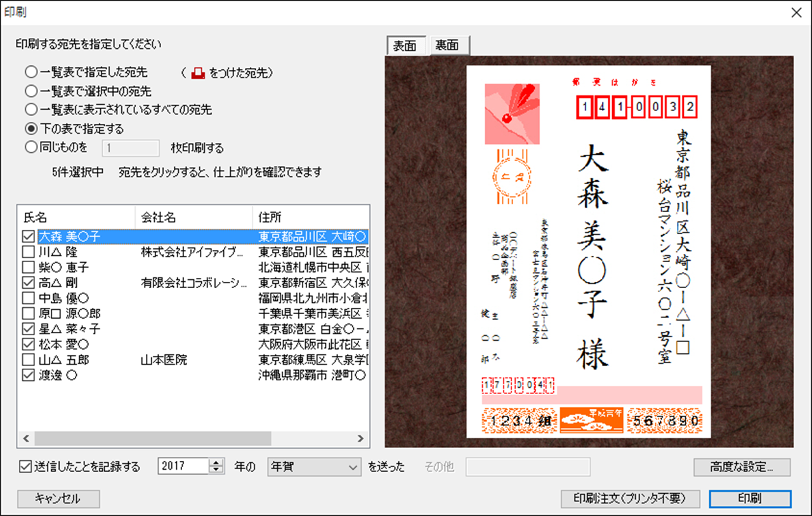
Task: Click the red printer icon in the legend
Action: point(197,73)
